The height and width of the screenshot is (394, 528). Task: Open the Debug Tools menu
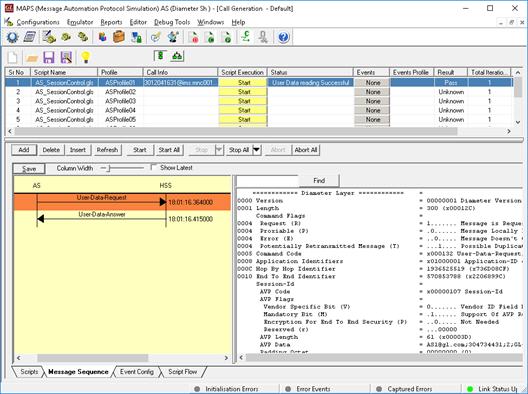pos(172,22)
